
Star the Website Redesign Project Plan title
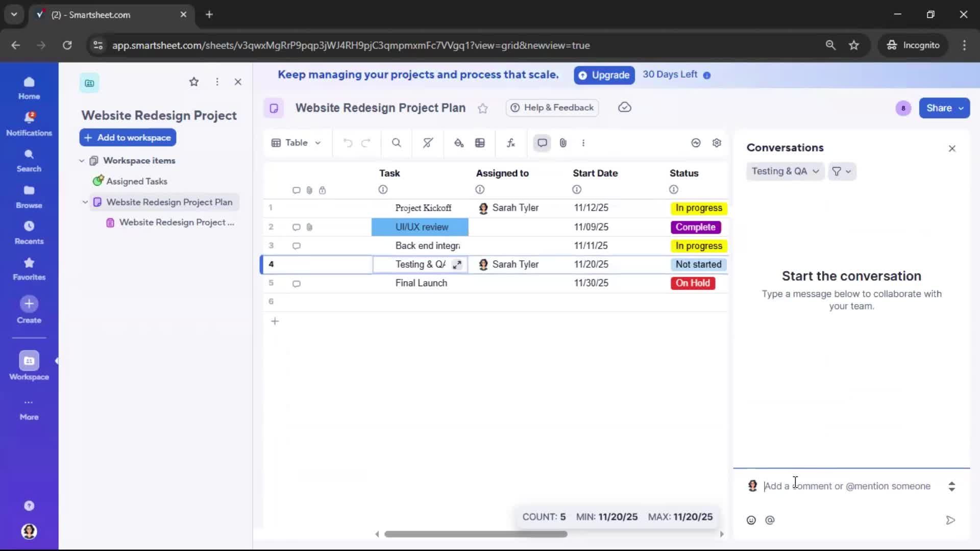pyautogui.click(x=483, y=108)
